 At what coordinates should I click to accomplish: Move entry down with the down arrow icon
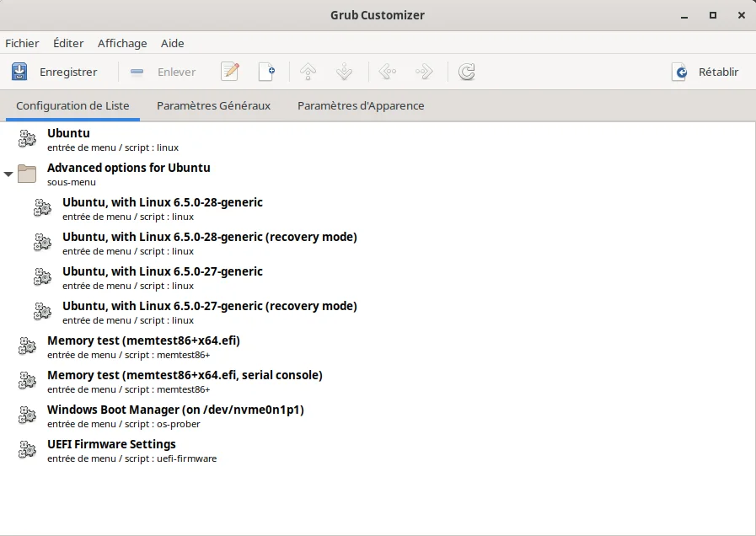click(344, 72)
